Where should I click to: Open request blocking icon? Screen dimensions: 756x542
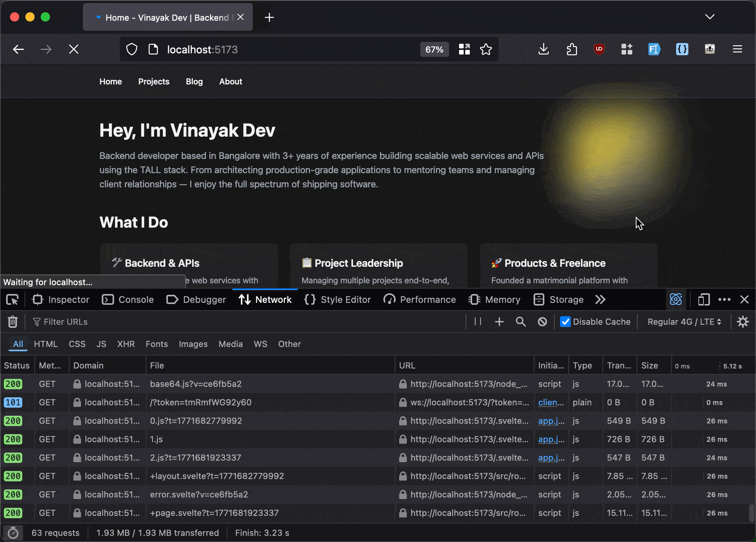[x=542, y=322]
